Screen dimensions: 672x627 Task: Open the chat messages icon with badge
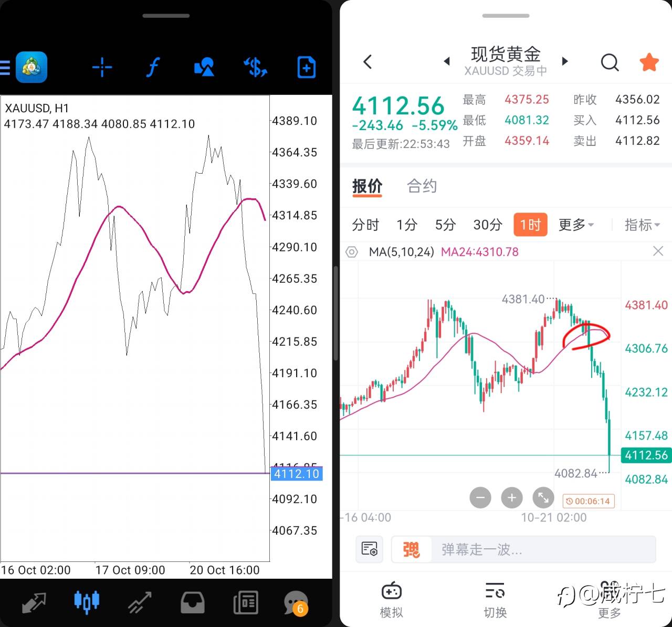[x=296, y=602]
